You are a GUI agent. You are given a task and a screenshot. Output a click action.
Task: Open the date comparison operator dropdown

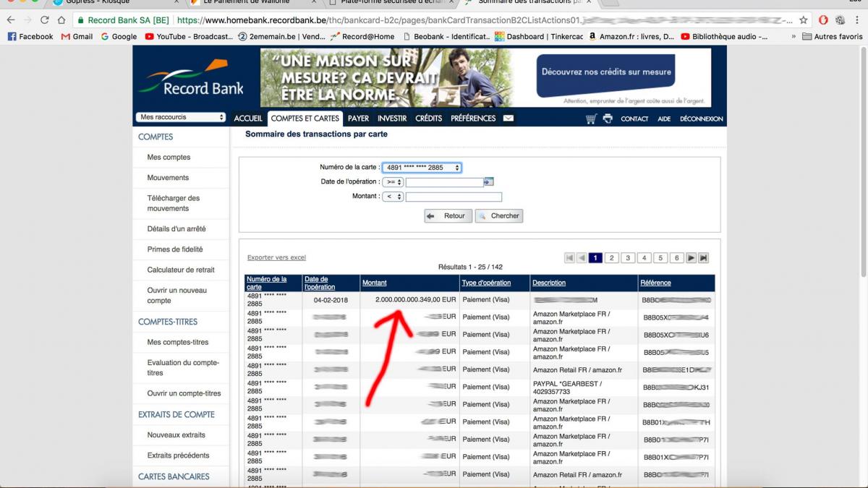[x=393, y=182]
